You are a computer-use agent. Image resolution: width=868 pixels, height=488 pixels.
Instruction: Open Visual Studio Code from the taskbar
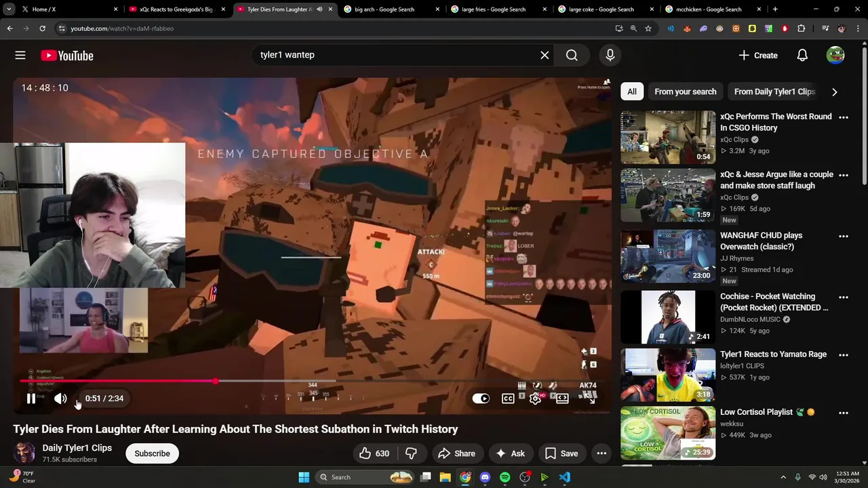tap(564, 477)
